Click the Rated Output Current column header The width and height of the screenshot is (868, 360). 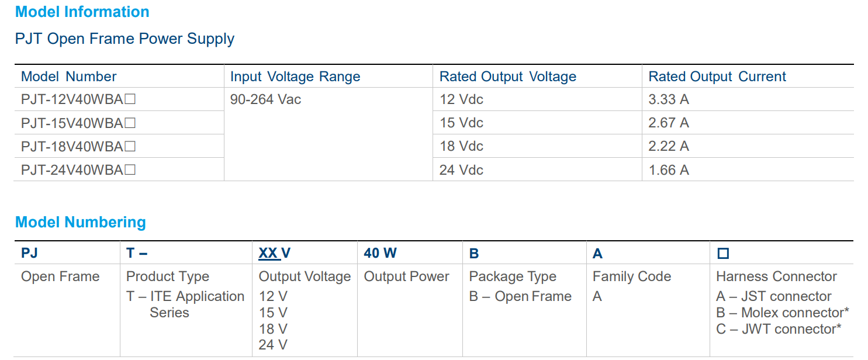click(717, 77)
